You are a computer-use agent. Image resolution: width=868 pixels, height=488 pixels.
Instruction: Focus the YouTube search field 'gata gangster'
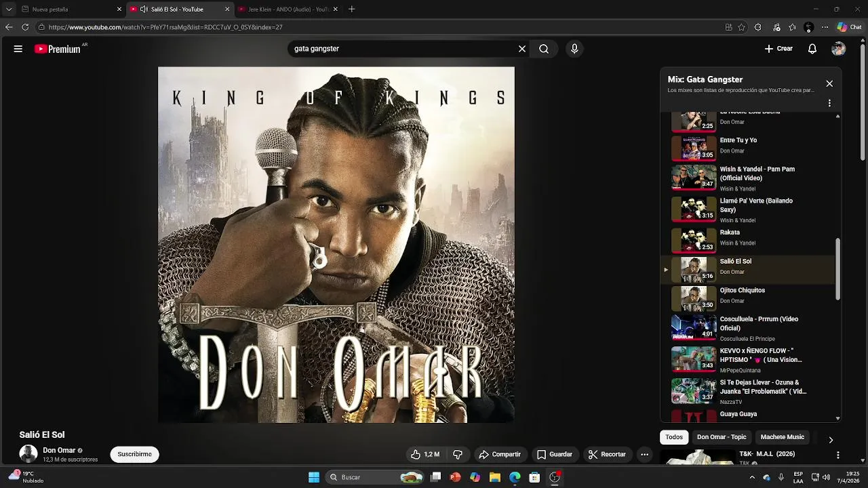[403, 49]
